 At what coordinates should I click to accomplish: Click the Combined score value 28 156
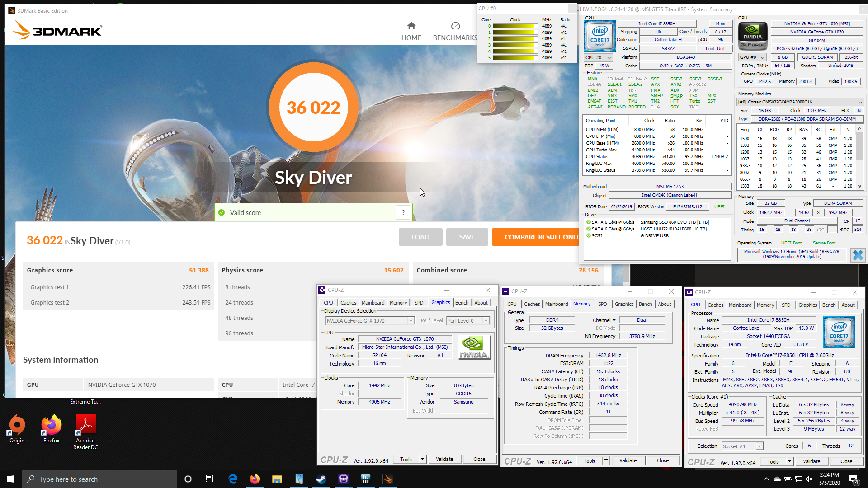(x=588, y=270)
